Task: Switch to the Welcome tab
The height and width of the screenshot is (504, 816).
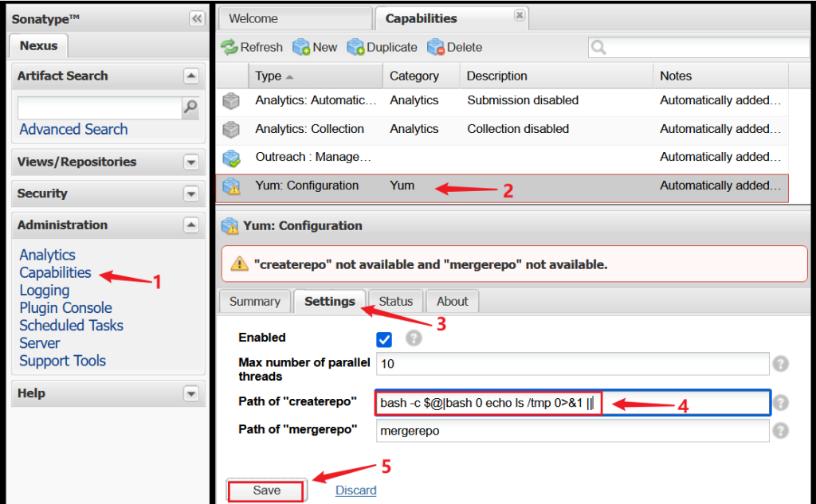Action: (295, 19)
